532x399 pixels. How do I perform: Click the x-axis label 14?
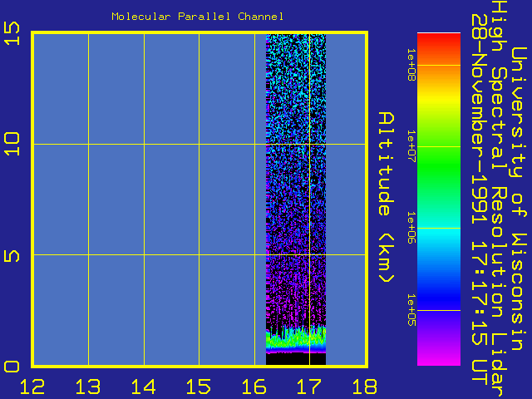143,387
